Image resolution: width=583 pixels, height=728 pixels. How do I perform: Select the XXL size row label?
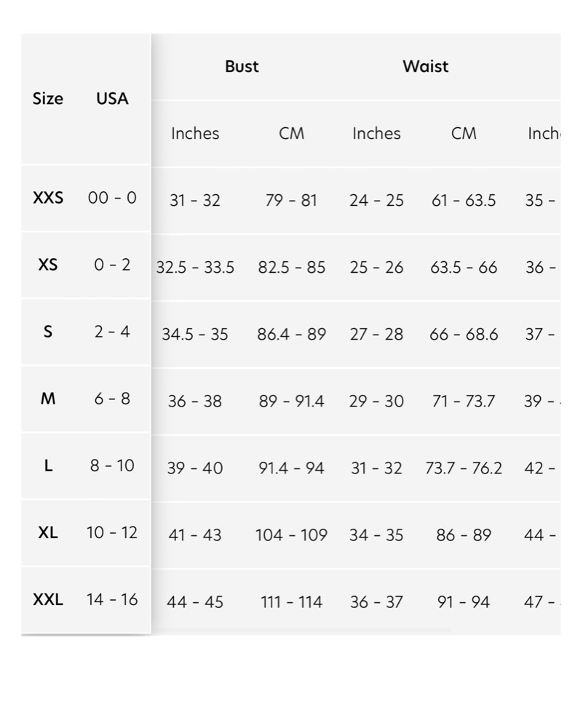click(48, 599)
